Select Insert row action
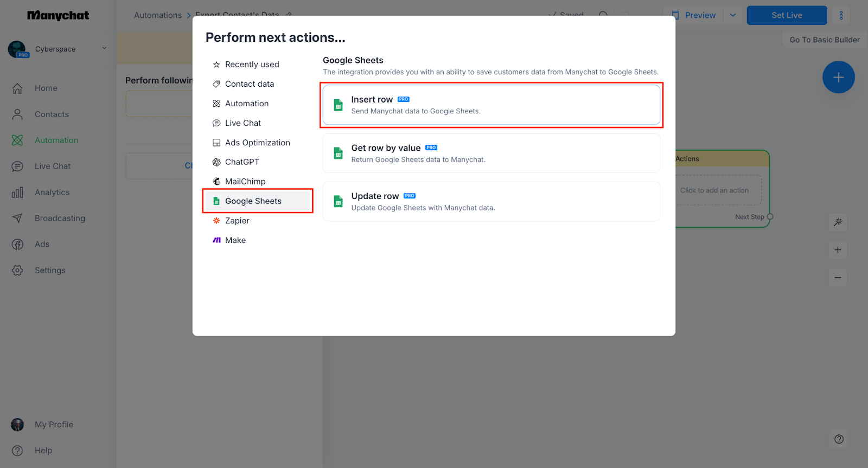Screen dimensions: 868x468 tap(491, 105)
